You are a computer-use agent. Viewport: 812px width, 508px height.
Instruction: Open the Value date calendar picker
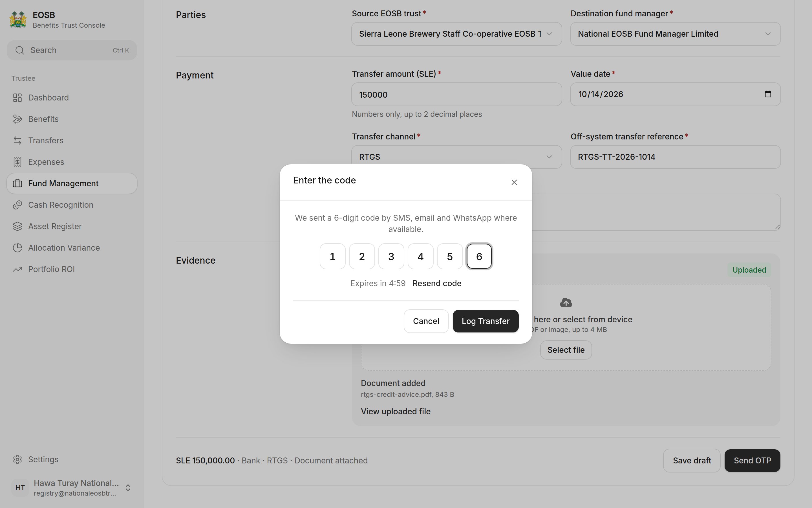(x=768, y=94)
